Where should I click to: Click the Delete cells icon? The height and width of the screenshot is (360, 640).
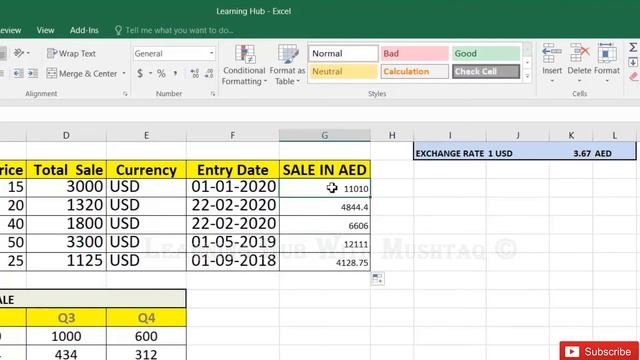pos(579,53)
